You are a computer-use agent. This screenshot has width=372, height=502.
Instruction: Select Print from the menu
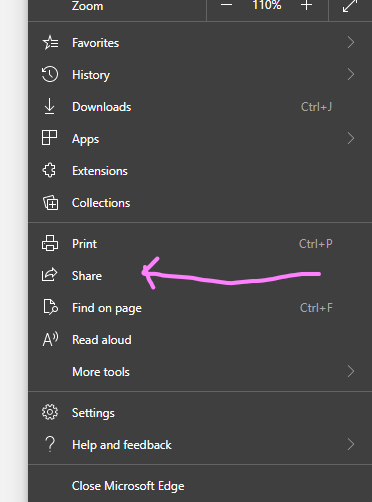click(x=200, y=244)
